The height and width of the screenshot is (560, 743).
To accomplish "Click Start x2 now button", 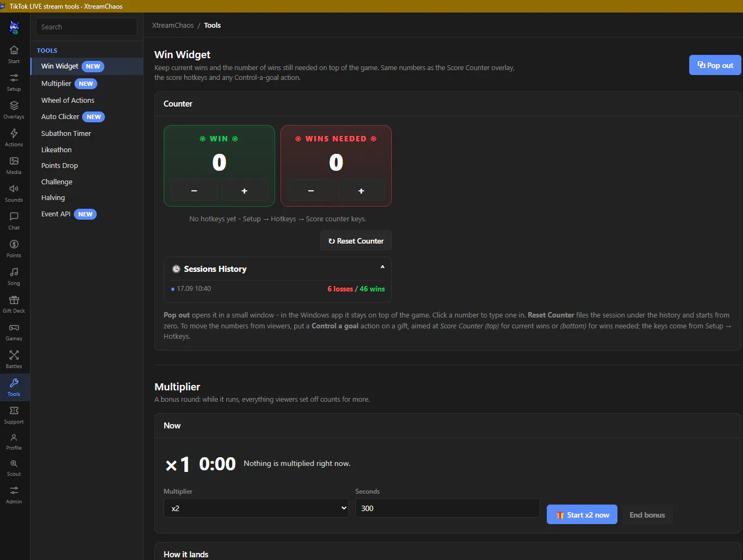I will tap(582, 515).
